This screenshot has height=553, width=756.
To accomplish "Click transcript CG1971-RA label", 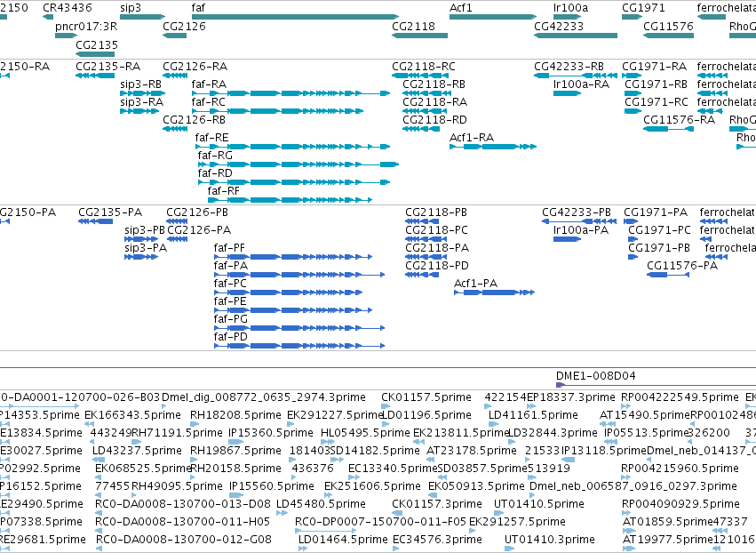I will 654,66.
